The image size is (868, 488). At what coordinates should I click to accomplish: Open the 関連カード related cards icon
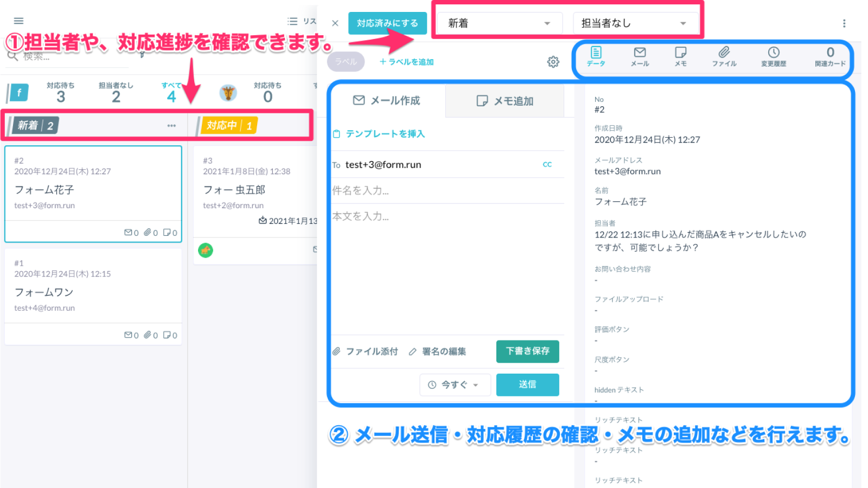coord(829,57)
